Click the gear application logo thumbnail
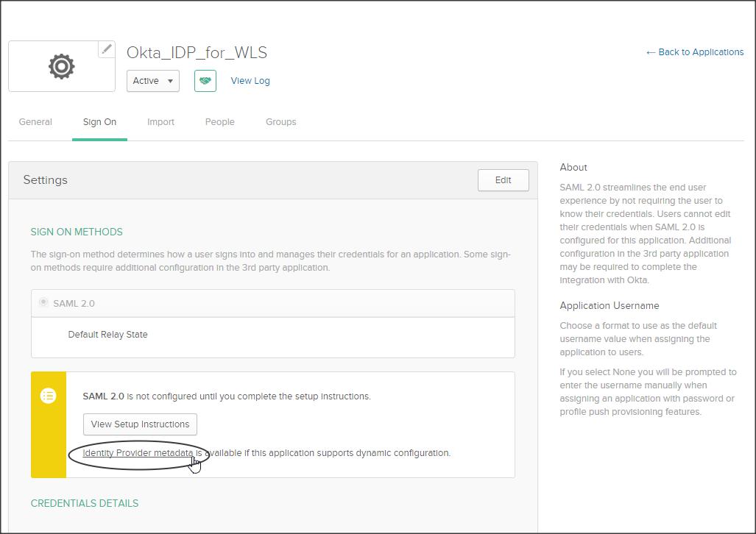The height and width of the screenshot is (534, 756). click(x=62, y=66)
